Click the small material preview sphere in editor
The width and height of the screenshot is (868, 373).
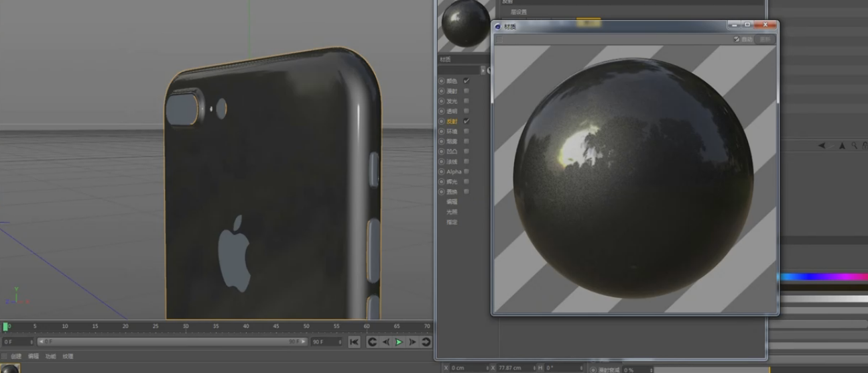point(467,23)
